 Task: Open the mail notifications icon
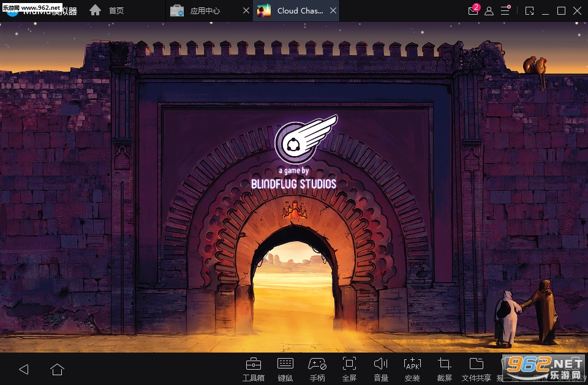[x=472, y=10]
